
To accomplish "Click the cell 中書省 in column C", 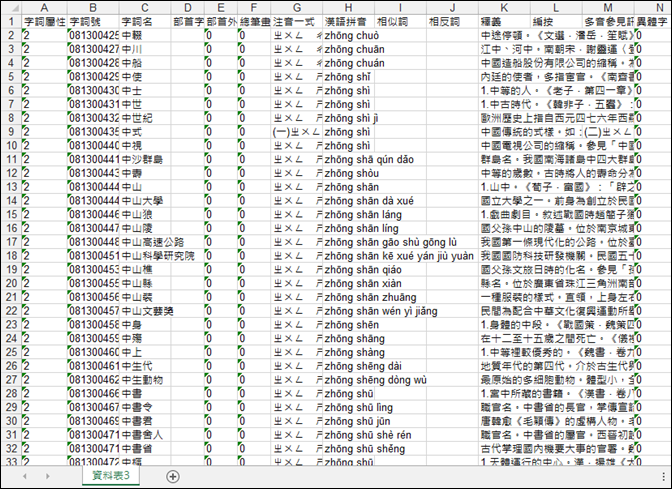I will [144, 448].
